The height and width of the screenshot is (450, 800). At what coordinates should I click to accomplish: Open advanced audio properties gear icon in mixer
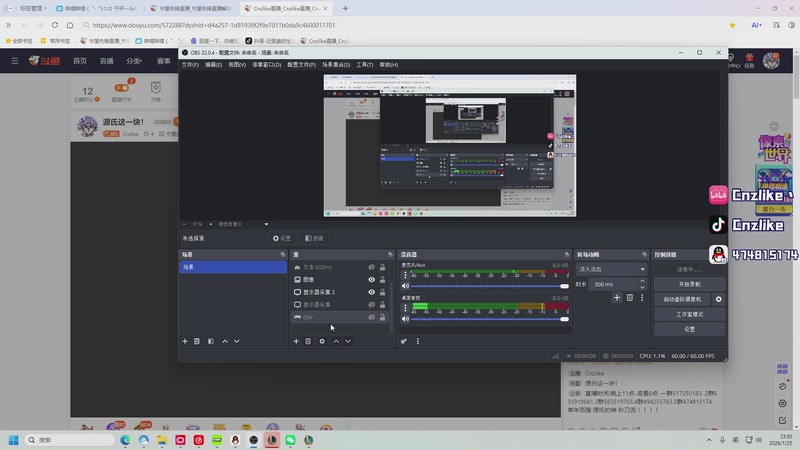(404, 341)
